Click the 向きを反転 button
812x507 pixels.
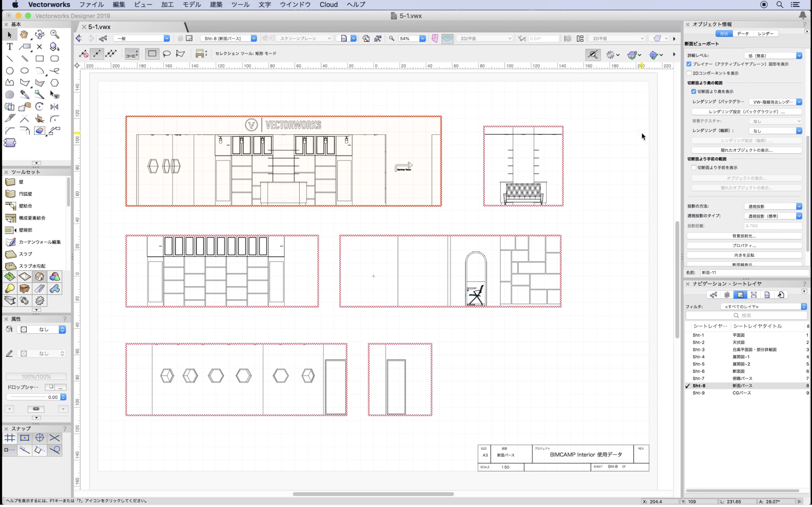click(x=744, y=255)
